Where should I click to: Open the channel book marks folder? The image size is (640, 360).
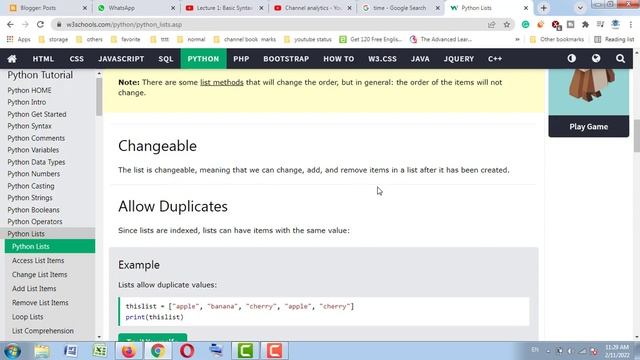pyautogui.click(x=245, y=40)
